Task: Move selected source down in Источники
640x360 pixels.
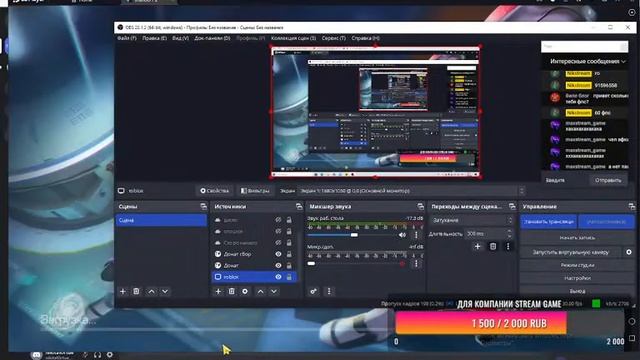Action: click(x=274, y=291)
